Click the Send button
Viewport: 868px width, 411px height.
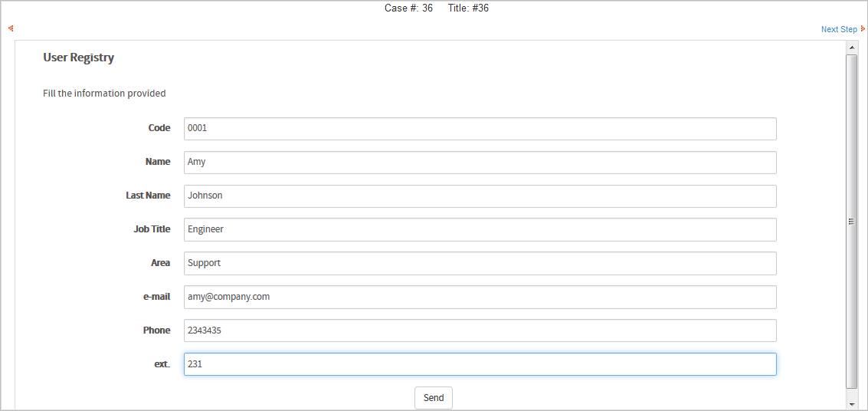(x=434, y=398)
